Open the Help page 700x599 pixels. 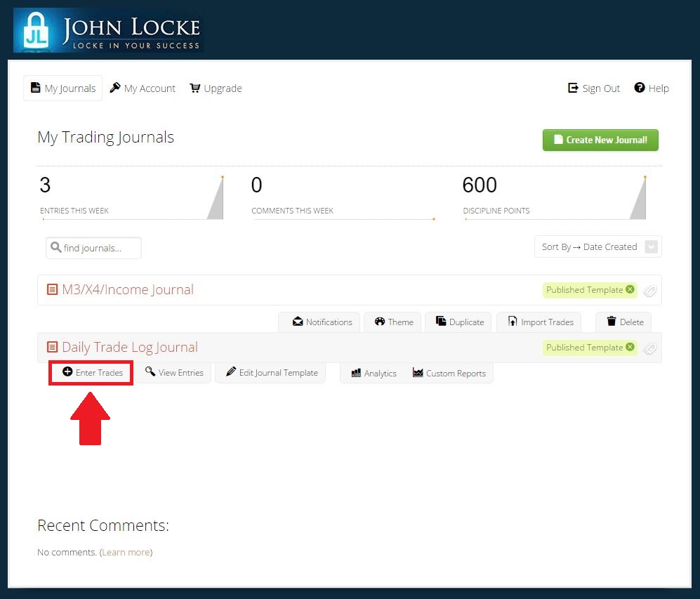(x=652, y=88)
